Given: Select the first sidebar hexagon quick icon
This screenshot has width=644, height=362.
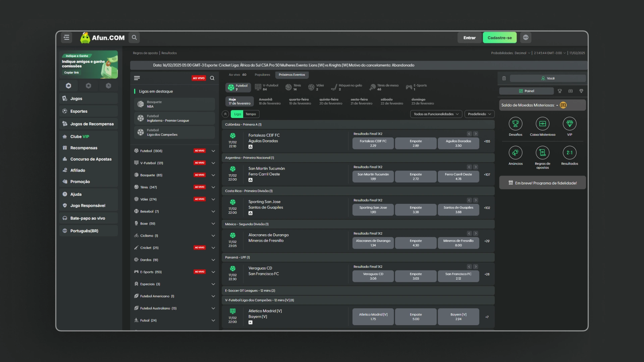Looking at the screenshot, I should pos(68,86).
